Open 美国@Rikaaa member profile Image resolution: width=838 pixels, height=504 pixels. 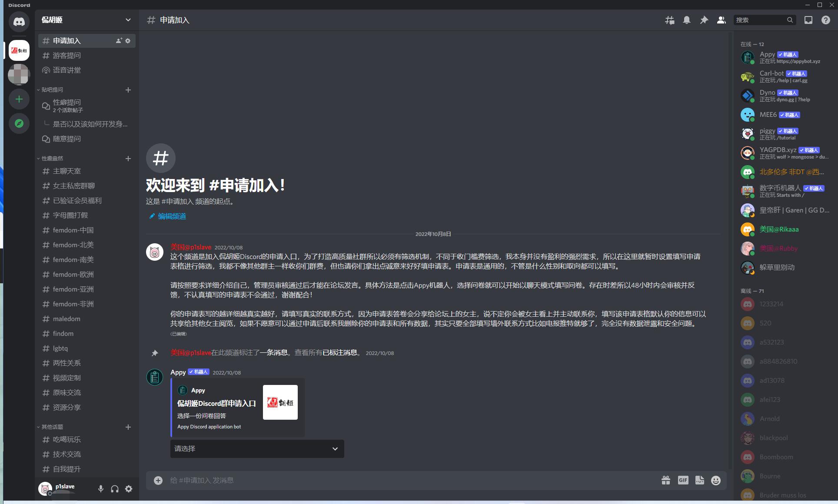point(785,229)
